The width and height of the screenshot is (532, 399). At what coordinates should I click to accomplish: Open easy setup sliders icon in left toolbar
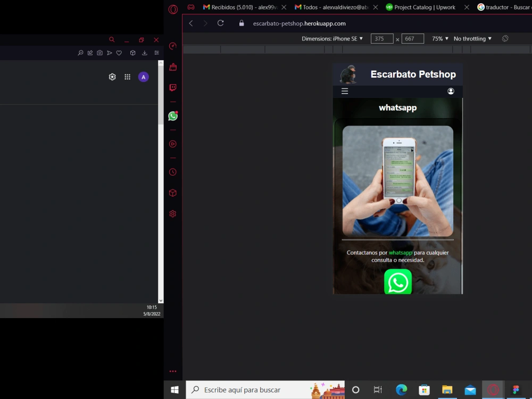point(156,53)
